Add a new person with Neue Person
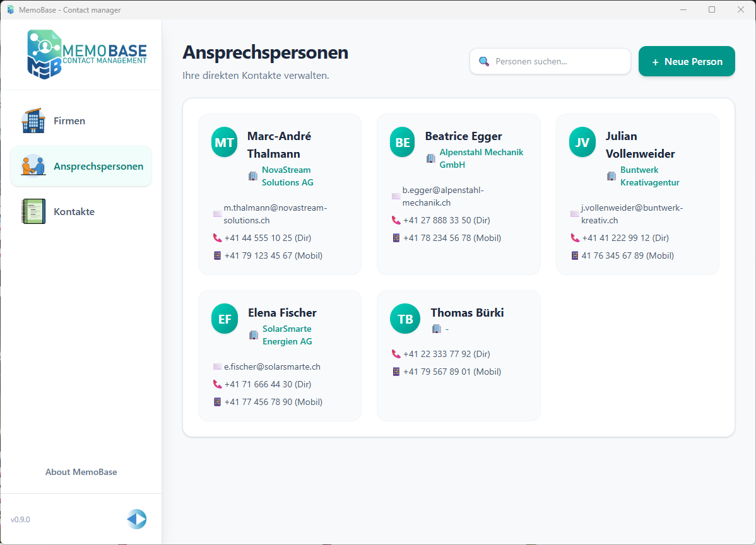This screenshot has height=545, width=756. [x=687, y=61]
